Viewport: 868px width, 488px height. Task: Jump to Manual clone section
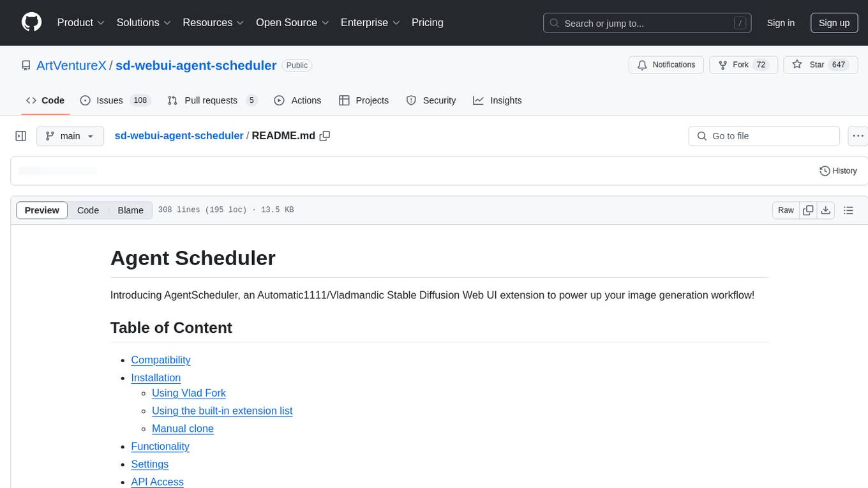(x=183, y=429)
